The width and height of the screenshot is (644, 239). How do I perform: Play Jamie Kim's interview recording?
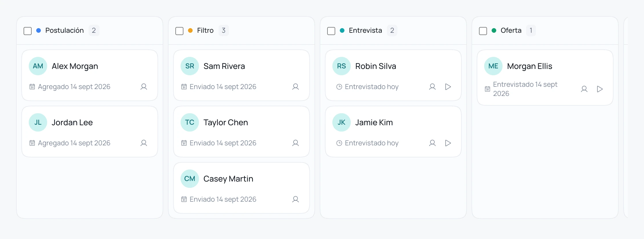pos(448,143)
